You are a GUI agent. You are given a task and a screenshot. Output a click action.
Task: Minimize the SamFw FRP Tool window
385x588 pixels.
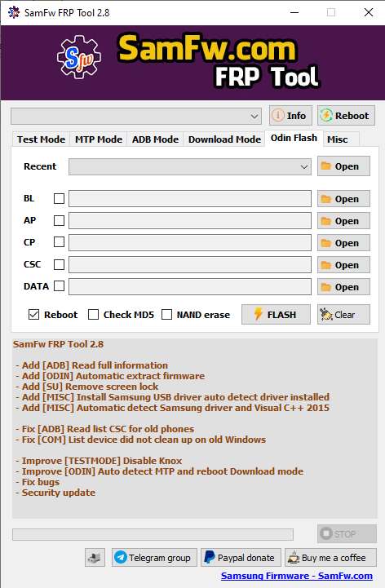pos(294,12)
